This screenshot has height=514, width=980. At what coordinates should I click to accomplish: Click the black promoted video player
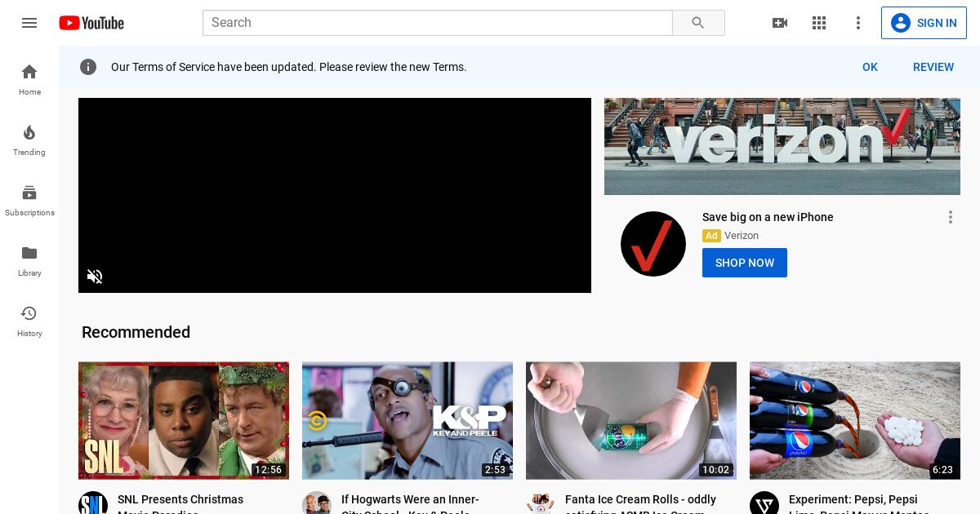(x=335, y=195)
